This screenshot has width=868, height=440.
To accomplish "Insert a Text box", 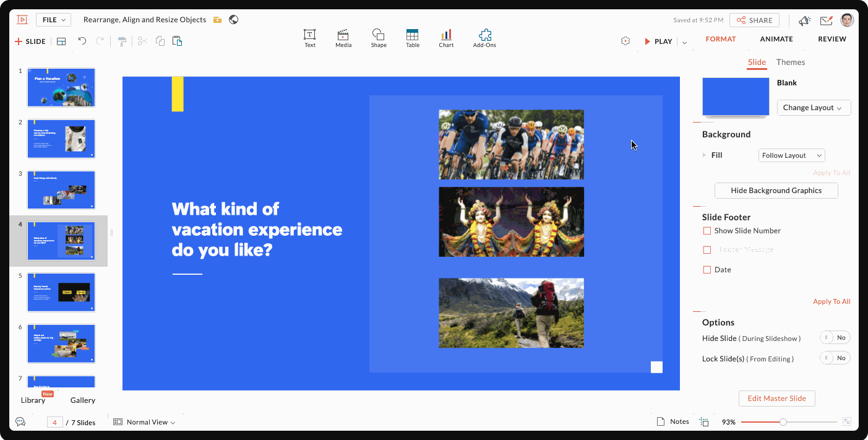I will 310,38.
